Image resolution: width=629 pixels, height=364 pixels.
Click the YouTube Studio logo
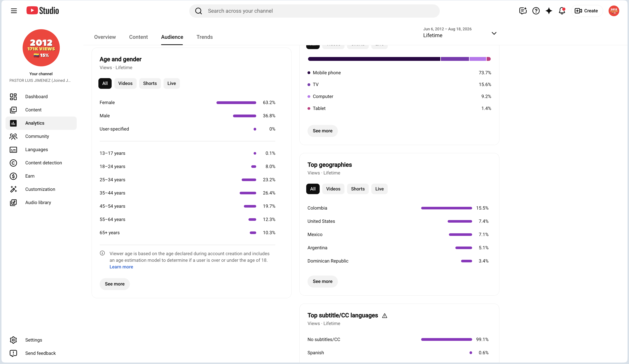tap(43, 11)
